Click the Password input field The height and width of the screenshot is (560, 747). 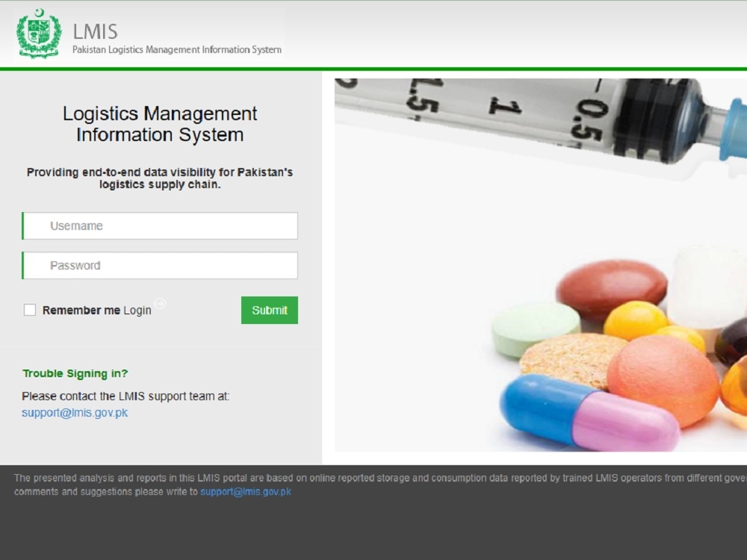click(160, 265)
